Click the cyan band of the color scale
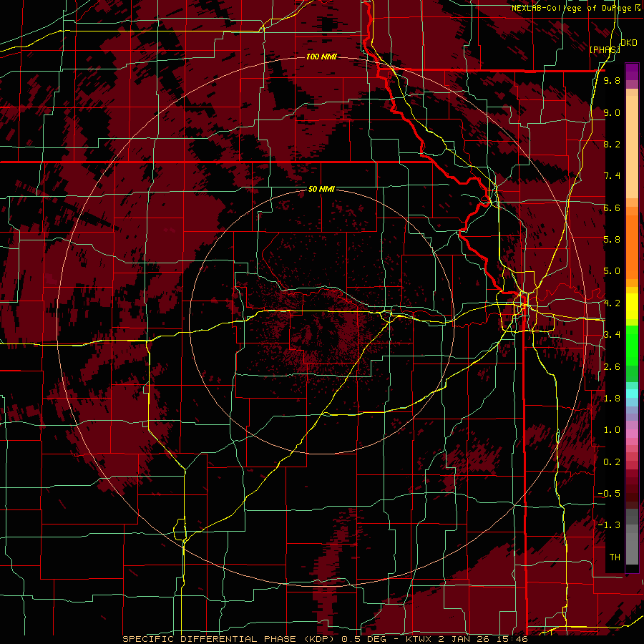The image size is (644, 644). 632,394
